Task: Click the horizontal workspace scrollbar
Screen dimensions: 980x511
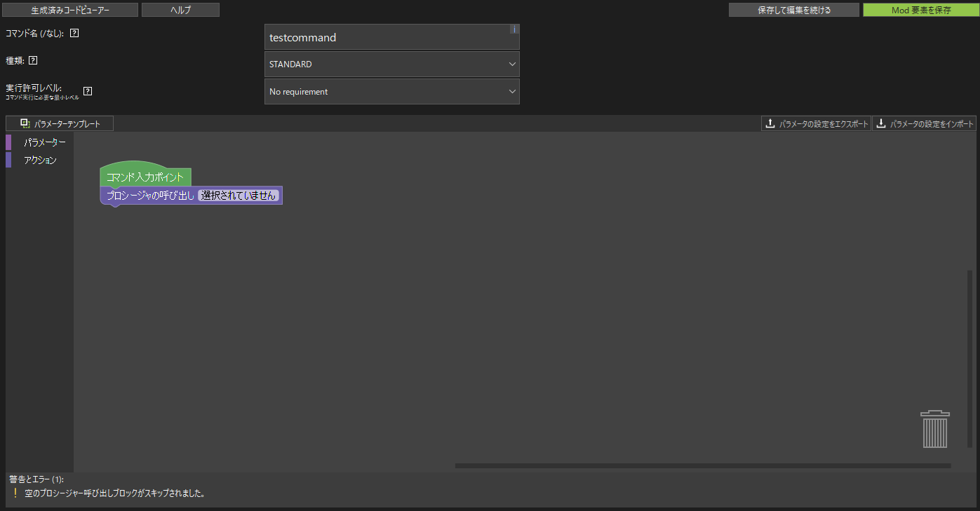Action: pyautogui.click(x=702, y=465)
